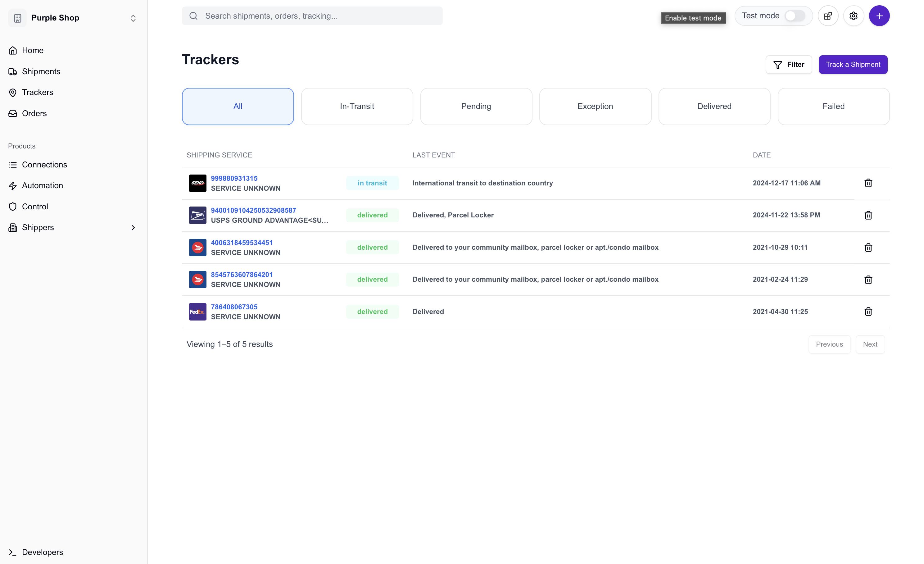The height and width of the screenshot is (564, 924).
Task: Open the apps grid icon in header
Action: click(828, 16)
